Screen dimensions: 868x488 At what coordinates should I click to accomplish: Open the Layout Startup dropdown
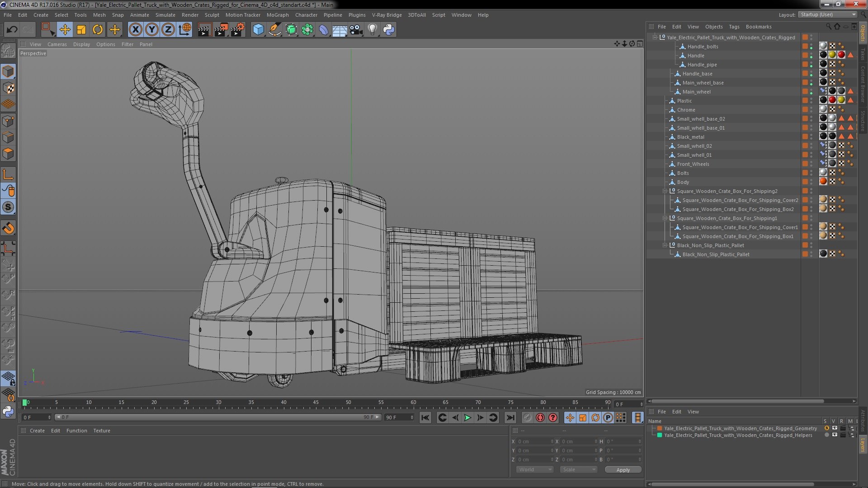click(827, 14)
